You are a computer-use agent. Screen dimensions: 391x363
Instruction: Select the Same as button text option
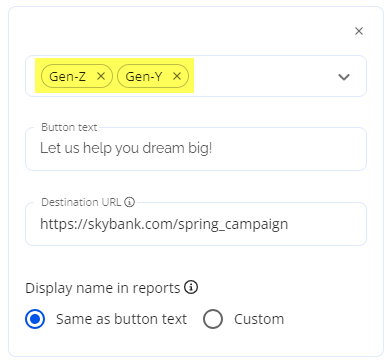pos(35,319)
